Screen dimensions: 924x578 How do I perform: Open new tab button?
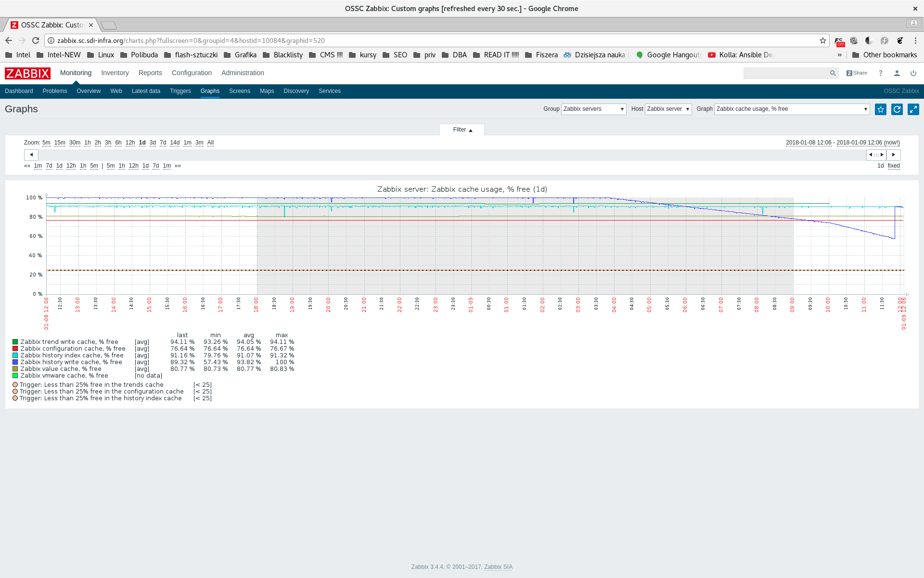click(x=109, y=25)
